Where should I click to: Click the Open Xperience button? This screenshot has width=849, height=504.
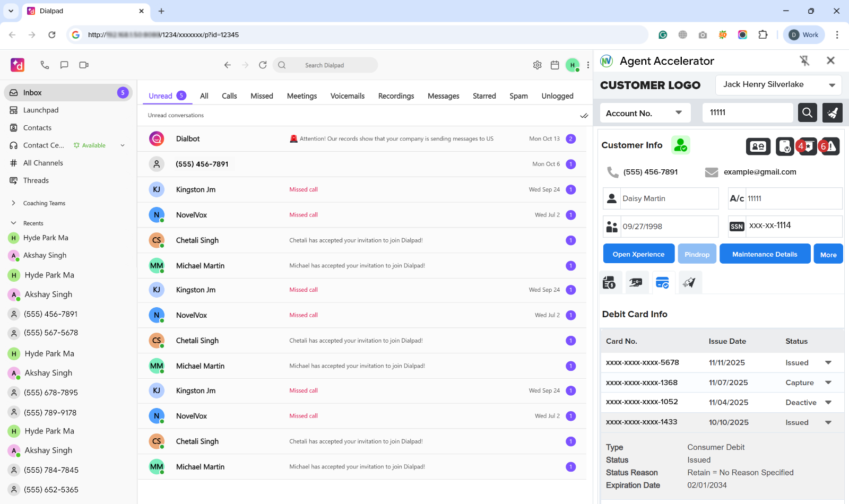(x=639, y=254)
